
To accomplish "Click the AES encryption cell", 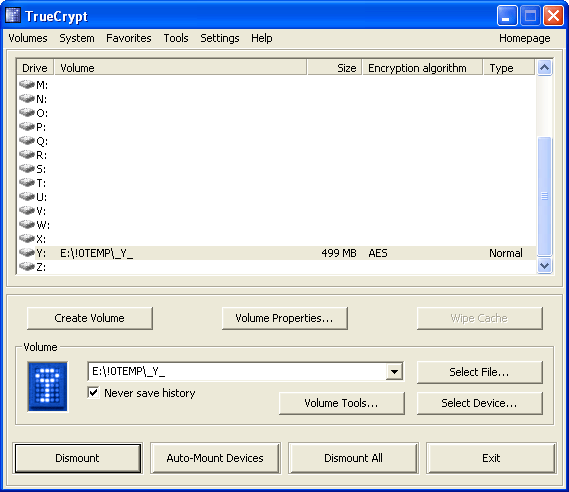I will [378, 253].
